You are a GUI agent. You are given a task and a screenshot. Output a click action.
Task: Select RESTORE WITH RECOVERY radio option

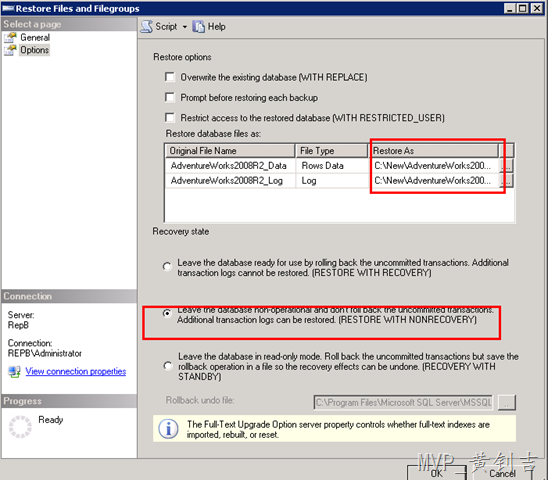(x=167, y=267)
